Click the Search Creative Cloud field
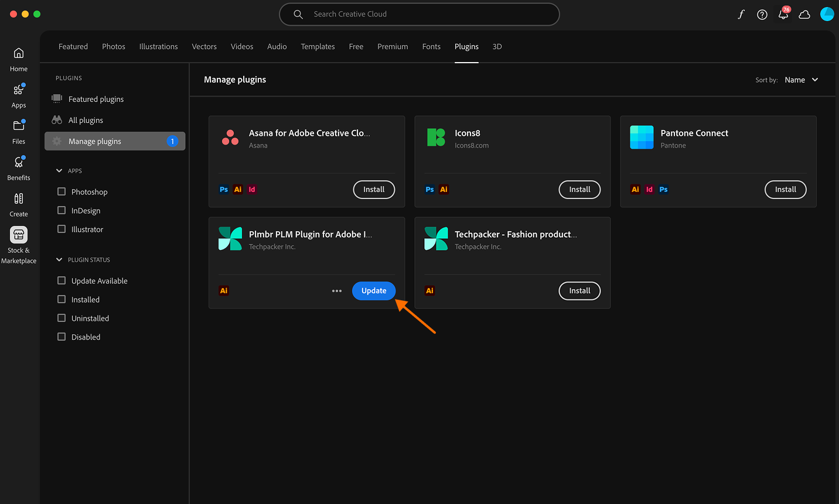 (x=419, y=14)
